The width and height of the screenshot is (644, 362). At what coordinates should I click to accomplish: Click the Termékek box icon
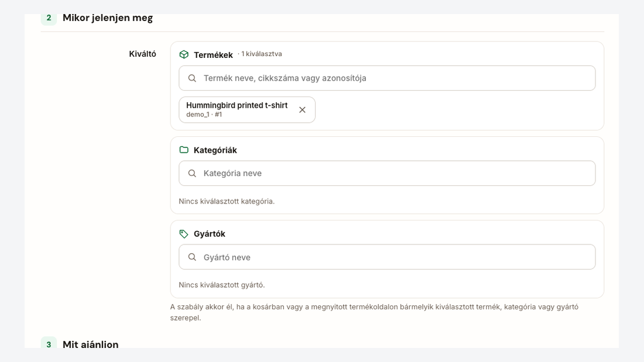pos(184,54)
